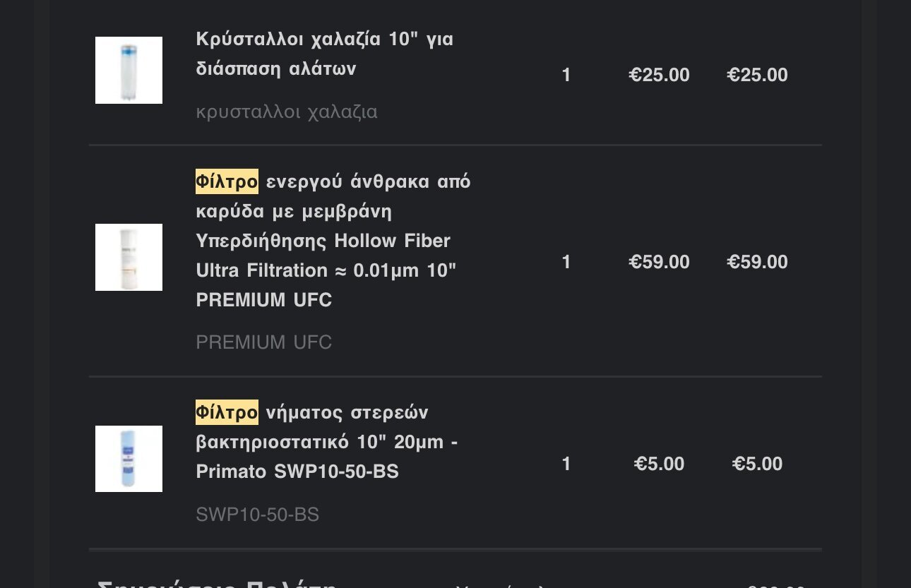
Task: Click quantity 1 of the Primato SWP10-50-BS row
Action: [566, 464]
